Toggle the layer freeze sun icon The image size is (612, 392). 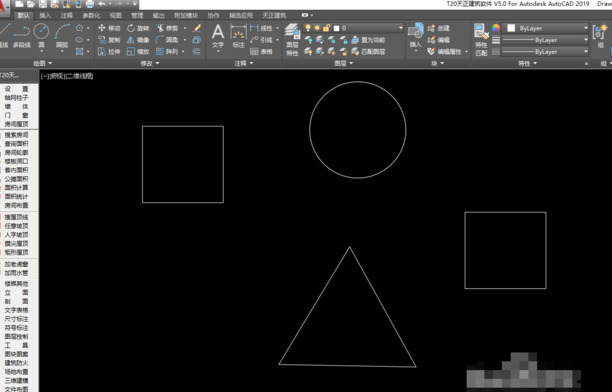coord(317,28)
